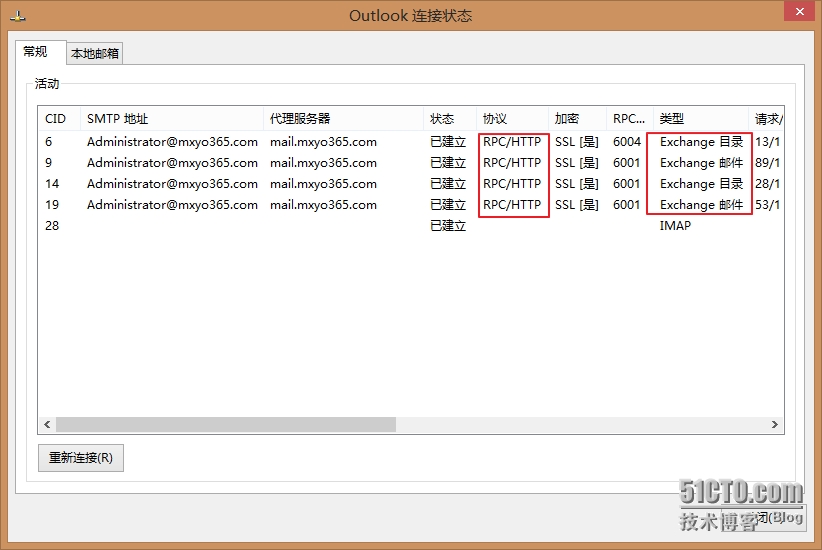Click the Outlook icon in title bar
This screenshot has width=822, height=550.
click(14, 15)
